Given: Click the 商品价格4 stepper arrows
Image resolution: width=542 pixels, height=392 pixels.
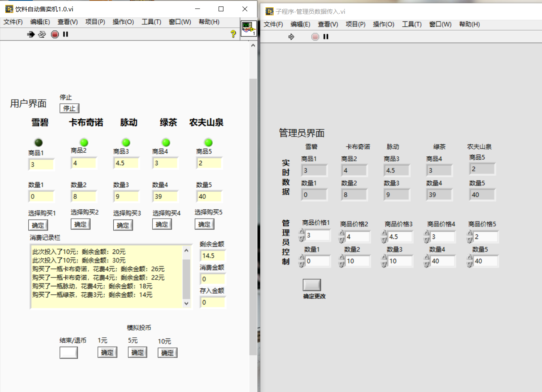Looking at the screenshot, I should coord(427,236).
